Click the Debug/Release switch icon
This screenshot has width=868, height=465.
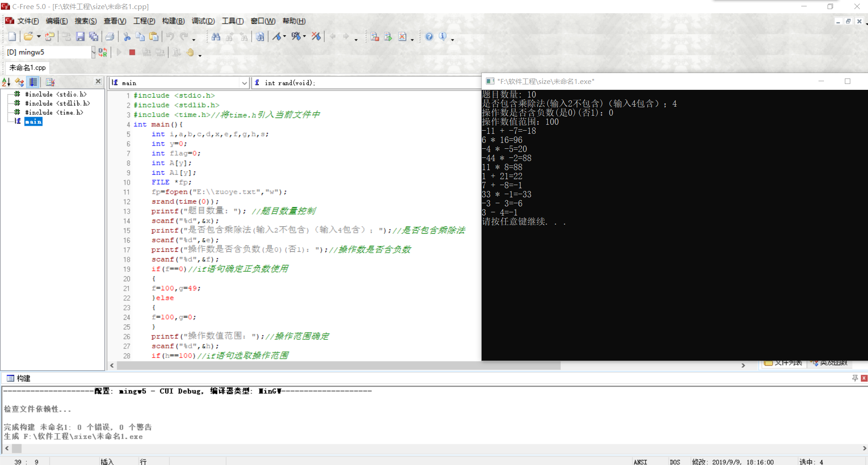[x=103, y=53]
